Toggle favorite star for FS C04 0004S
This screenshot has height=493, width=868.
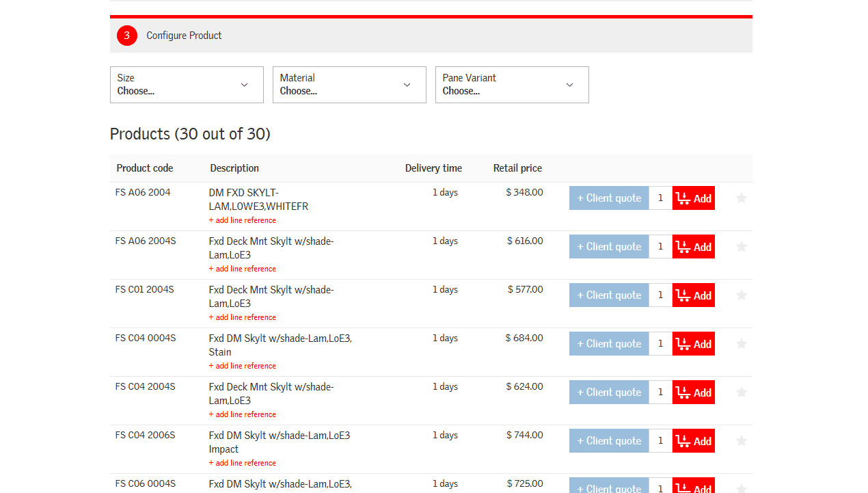[x=742, y=343]
